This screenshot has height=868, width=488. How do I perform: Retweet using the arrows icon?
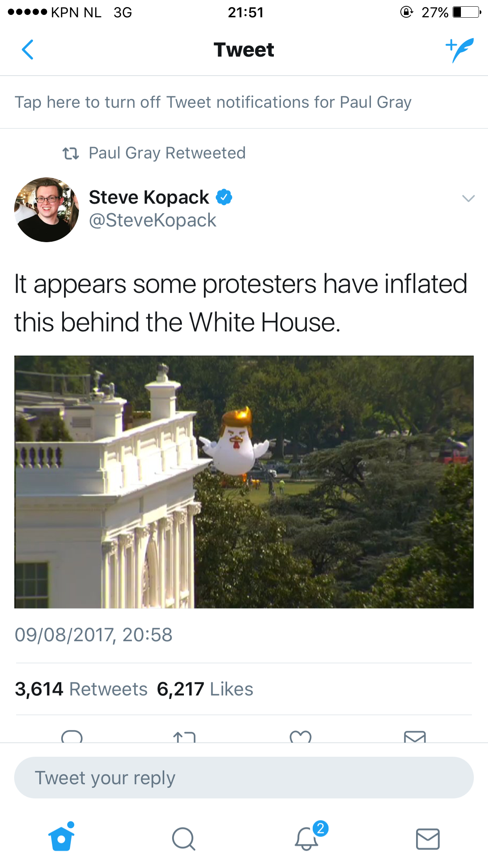coord(184,737)
